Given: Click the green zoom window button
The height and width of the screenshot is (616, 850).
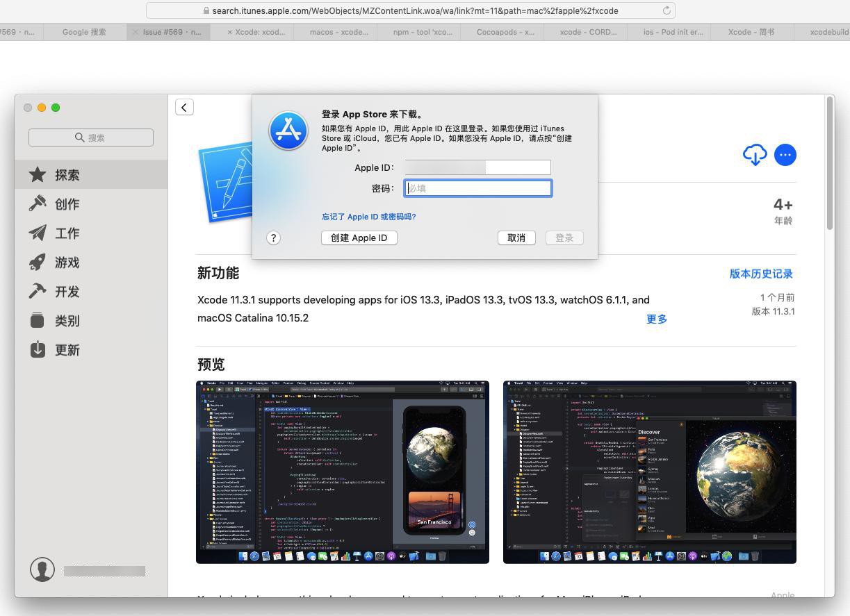Looking at the screenshot, I should point(56,107).
